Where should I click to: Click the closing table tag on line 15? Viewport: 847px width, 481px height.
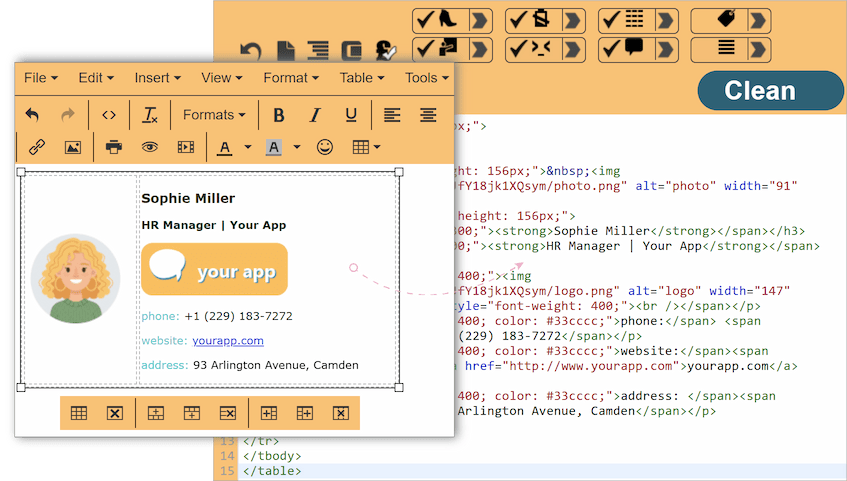tap(272, 471)
